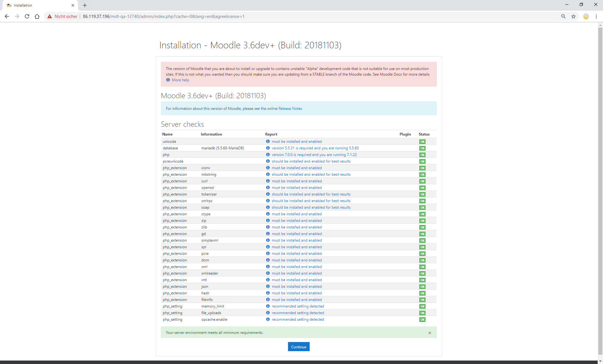This screenshot has width=603, height=364.
Task: Click the browser back arrow
Action: point(7,16)
